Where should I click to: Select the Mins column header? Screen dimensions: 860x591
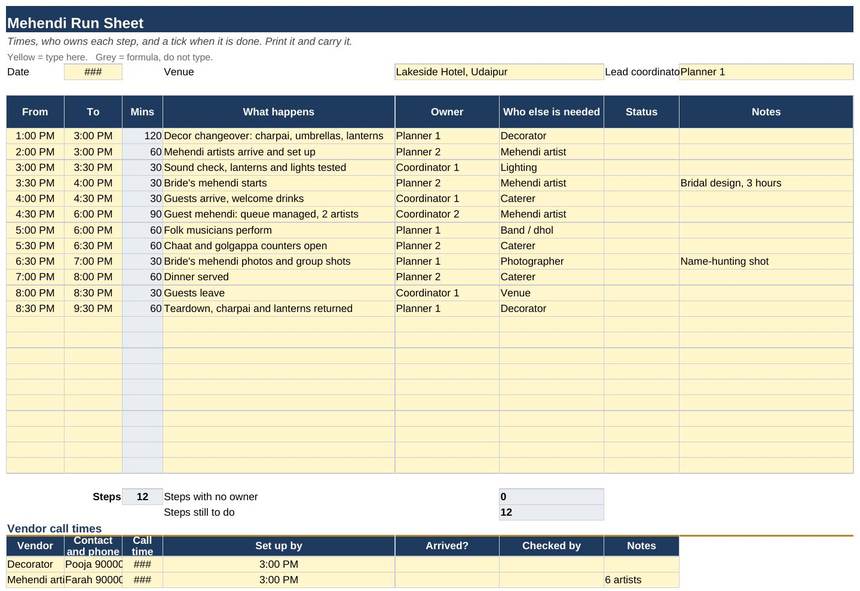point(143,112)
